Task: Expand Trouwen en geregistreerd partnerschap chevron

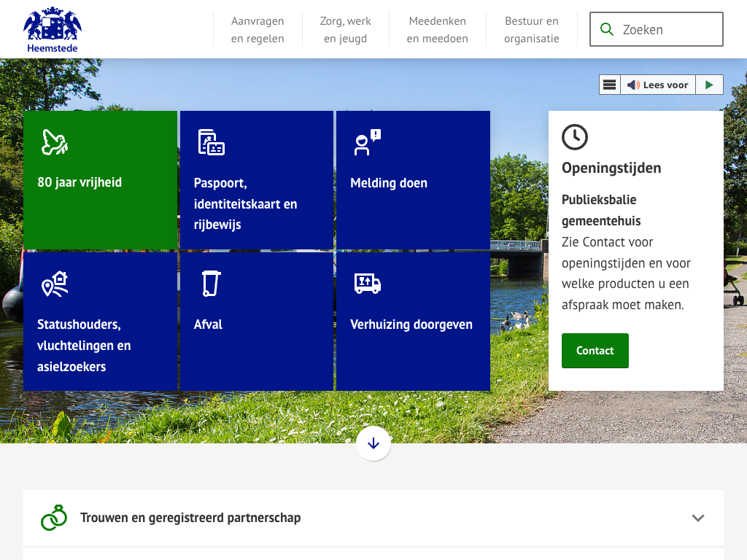Action: 698,518
